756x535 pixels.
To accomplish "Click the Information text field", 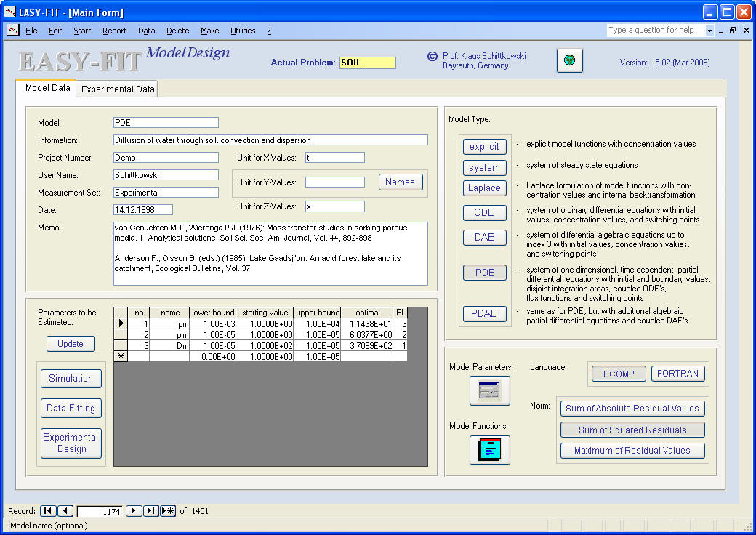I will pyautogui.click(x=270, y=140).
